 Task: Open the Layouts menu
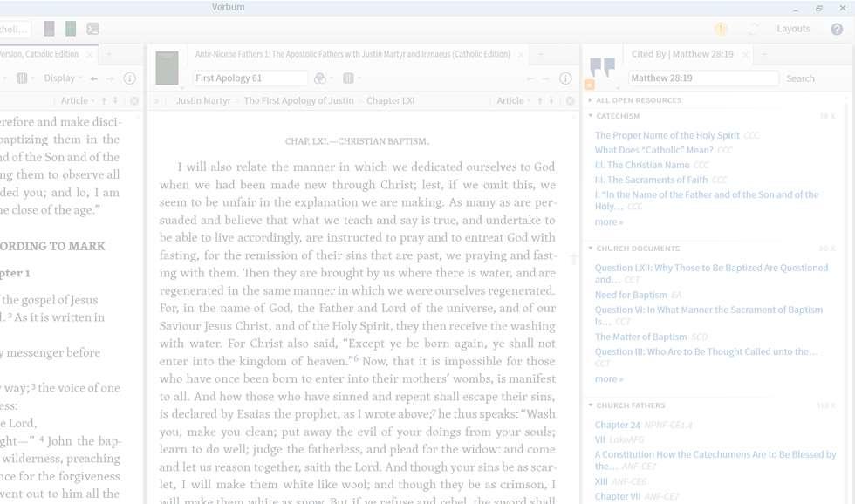(793, 29)
